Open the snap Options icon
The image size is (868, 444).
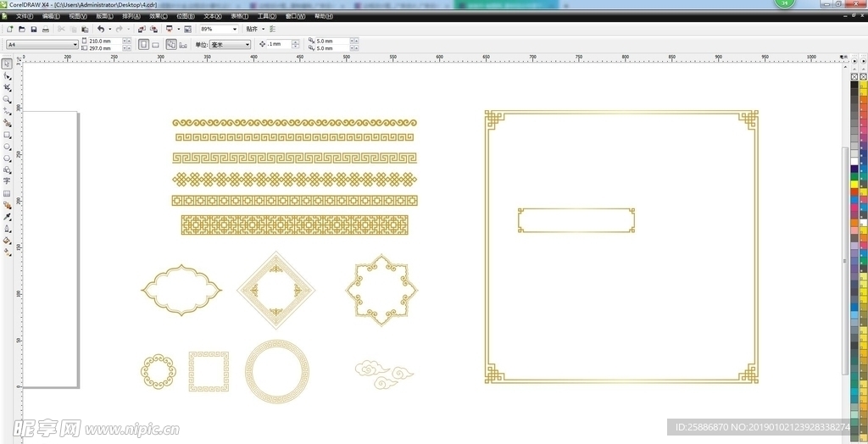coord(272,29)
